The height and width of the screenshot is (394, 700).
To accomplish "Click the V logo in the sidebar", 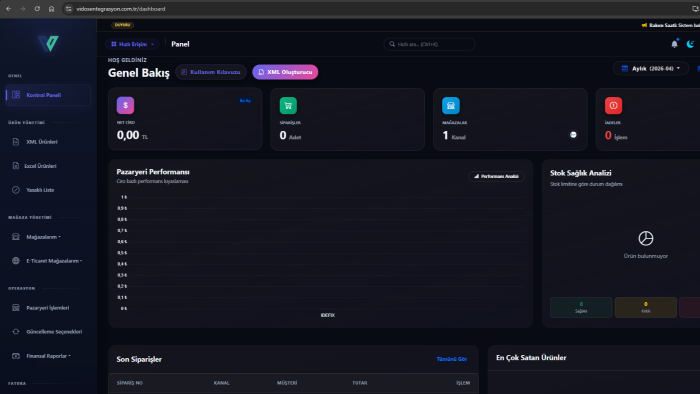I will click(48, 43).
